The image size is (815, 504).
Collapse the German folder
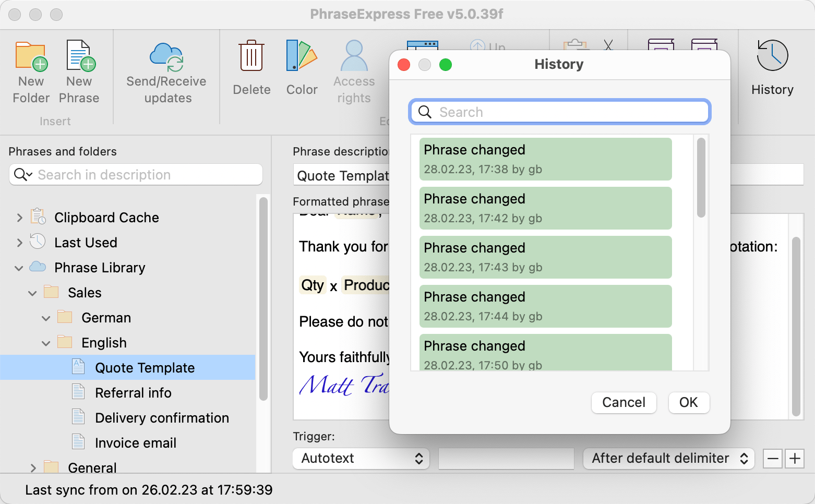[46, 318]
